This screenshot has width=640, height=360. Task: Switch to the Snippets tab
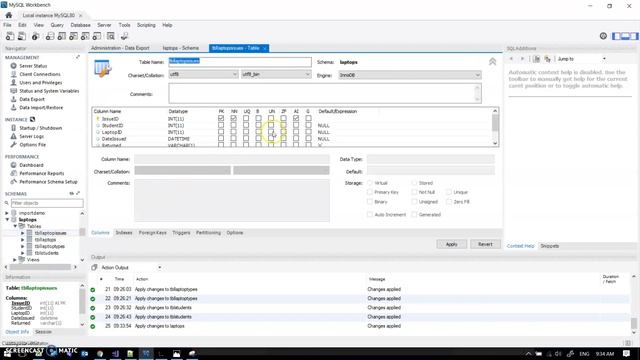tap(549, 246)
